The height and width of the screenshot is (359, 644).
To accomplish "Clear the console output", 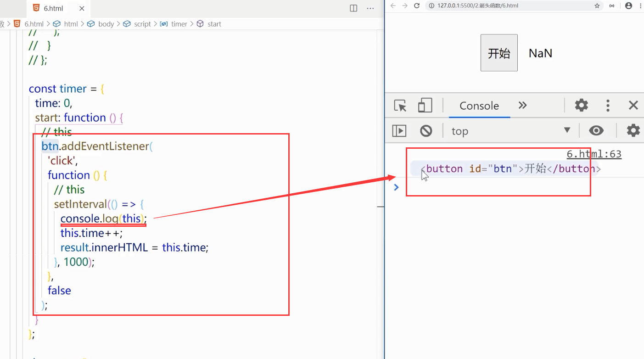I will [x=426, y=131].
